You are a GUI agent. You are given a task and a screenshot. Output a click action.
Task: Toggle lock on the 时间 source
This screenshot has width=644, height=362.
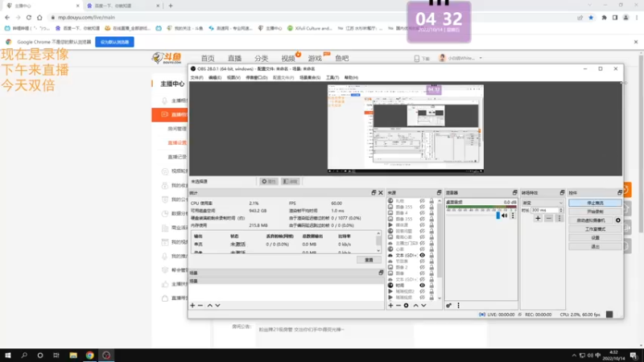point(431,286)
